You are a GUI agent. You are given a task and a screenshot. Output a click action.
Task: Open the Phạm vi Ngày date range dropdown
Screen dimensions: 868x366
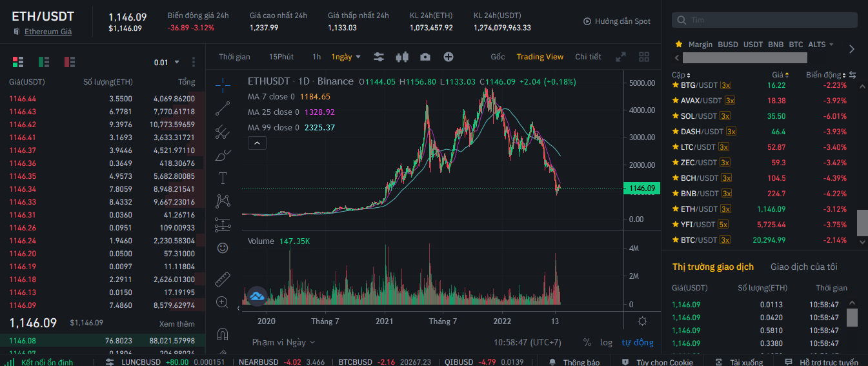point(284,342)
